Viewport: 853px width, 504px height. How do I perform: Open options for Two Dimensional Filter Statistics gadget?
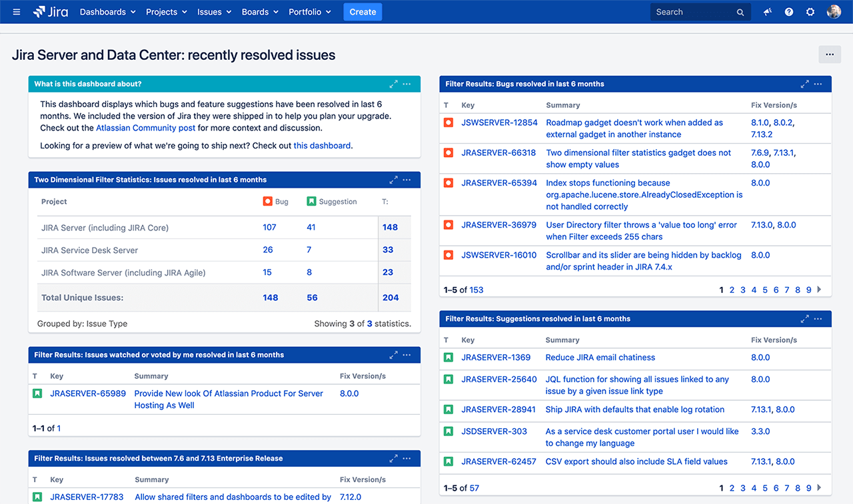(407, 180)
